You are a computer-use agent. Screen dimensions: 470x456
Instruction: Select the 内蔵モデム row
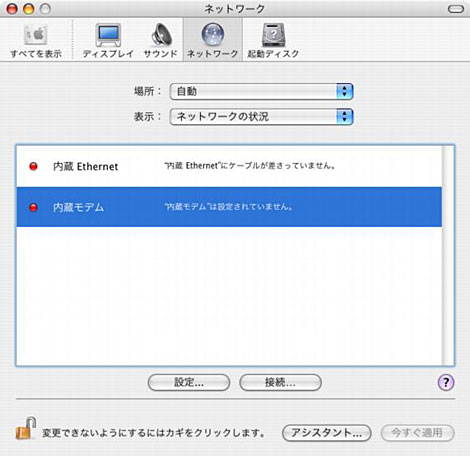pos(229,207)
